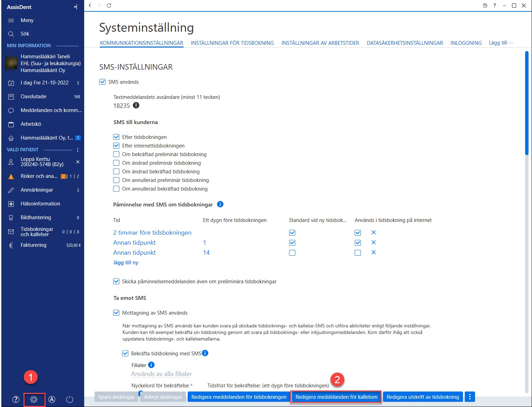The image size is (532, 407).
Task: Expand Lägg till tabs overflow menu
Action: pyautogui.click(x=501, y=43)
